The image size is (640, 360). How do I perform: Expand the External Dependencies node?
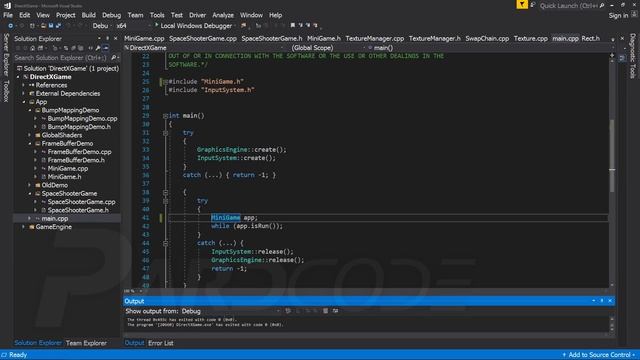coord(24,93)
